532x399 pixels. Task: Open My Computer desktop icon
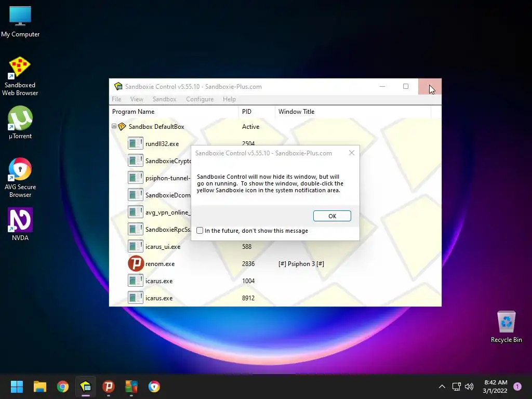[20, 22]
